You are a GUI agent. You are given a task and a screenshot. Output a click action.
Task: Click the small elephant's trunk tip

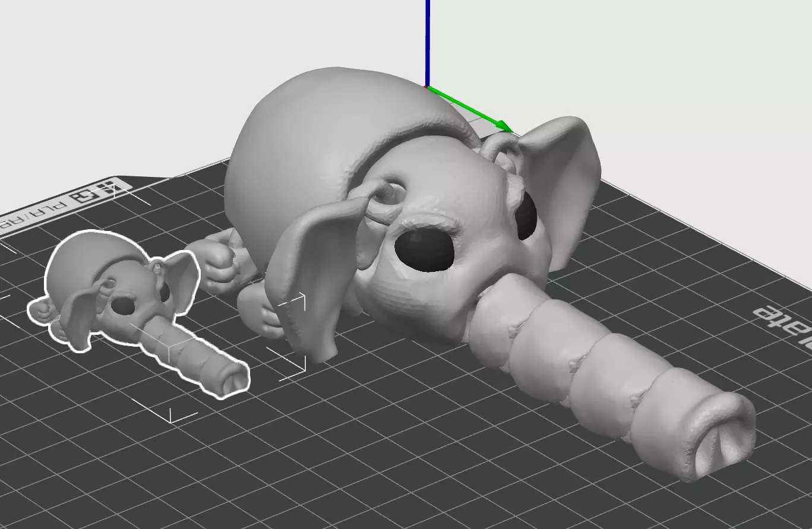(x=232, y=379)
